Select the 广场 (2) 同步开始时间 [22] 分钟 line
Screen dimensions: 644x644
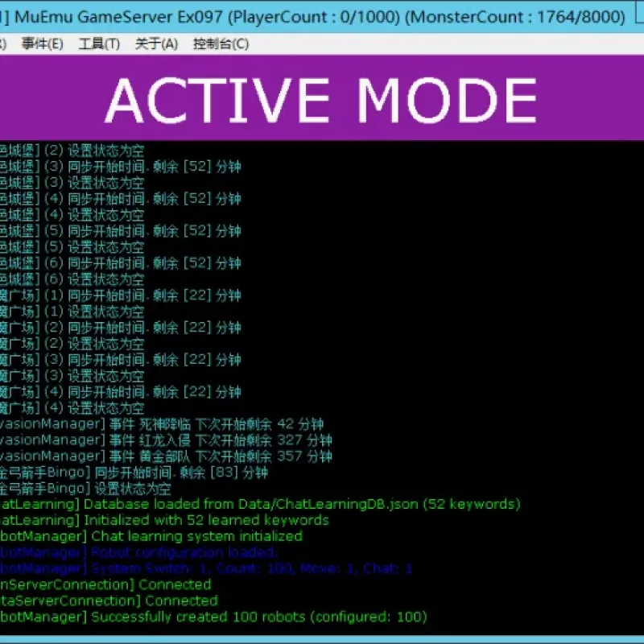click(120, 328)
